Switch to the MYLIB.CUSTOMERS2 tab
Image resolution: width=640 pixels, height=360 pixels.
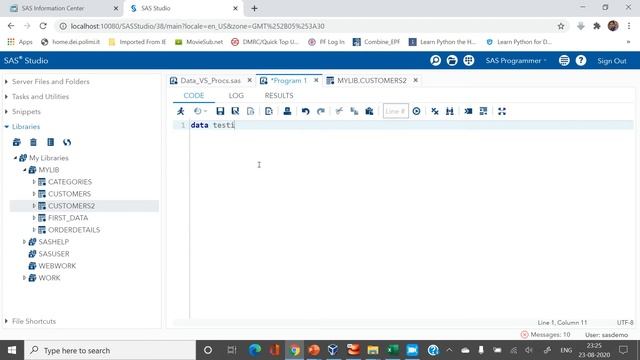coord(371,80)
